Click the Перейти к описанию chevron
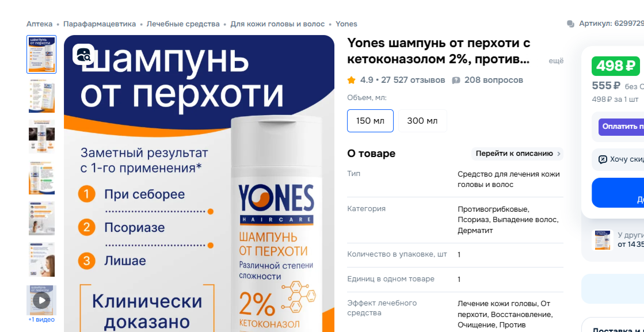Screen dimensions: 644x332 coord(559,154)
